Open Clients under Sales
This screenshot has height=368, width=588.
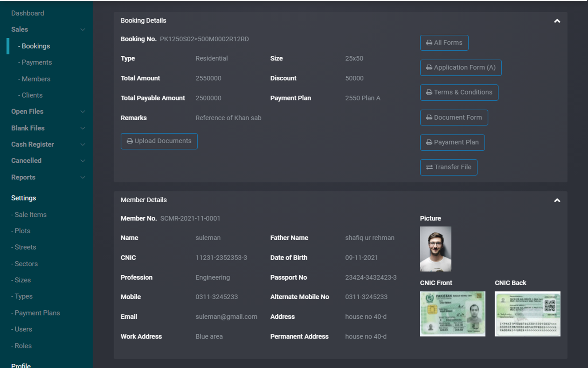30,95
